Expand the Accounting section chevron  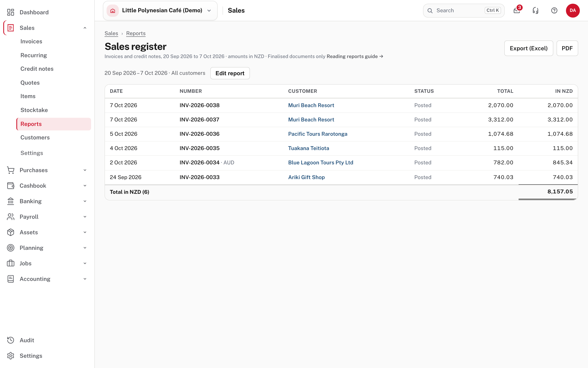(85, 279)
